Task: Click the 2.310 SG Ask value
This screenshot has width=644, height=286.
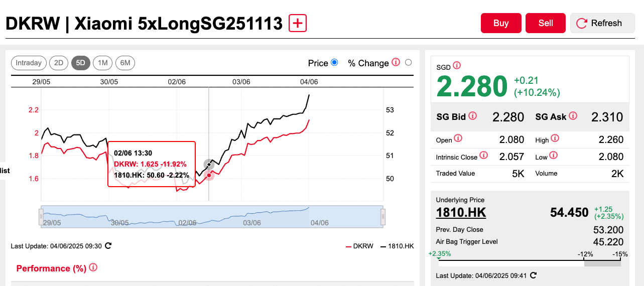Action: tap(607, 117)
